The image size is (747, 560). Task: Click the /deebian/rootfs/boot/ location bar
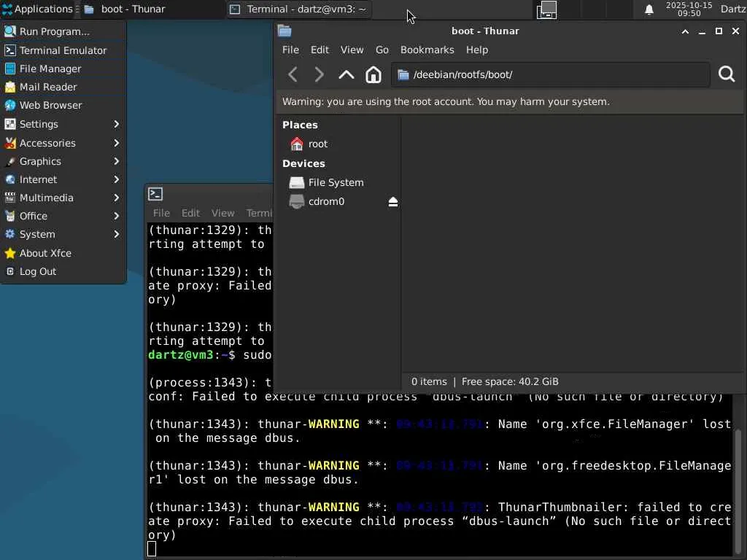click(551, 75)
